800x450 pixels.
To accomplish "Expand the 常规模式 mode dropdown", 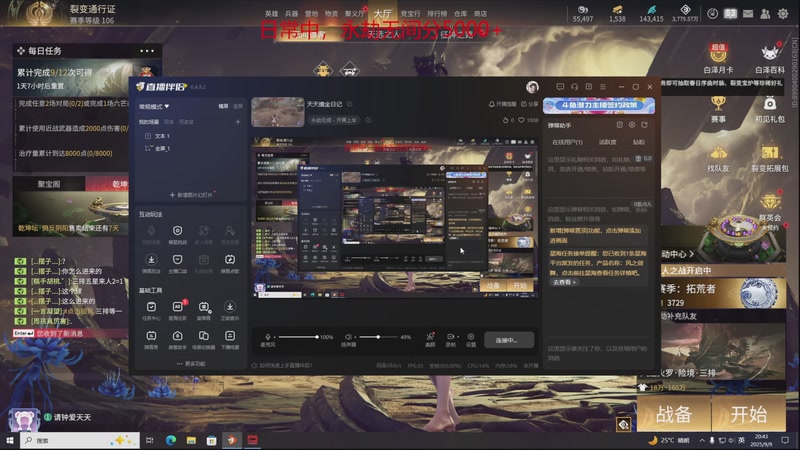I will coord(154,107).
